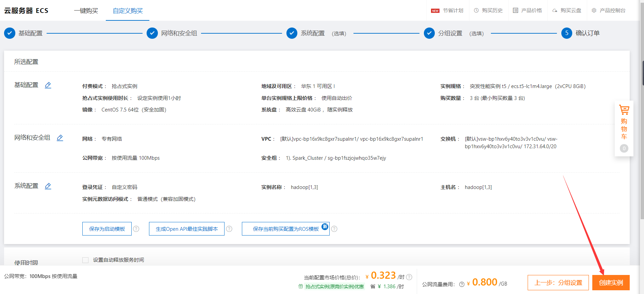This screenshot has height=294, width=644.
Task: Show help for 保存为ROS模板
Action: coord(334,229)
